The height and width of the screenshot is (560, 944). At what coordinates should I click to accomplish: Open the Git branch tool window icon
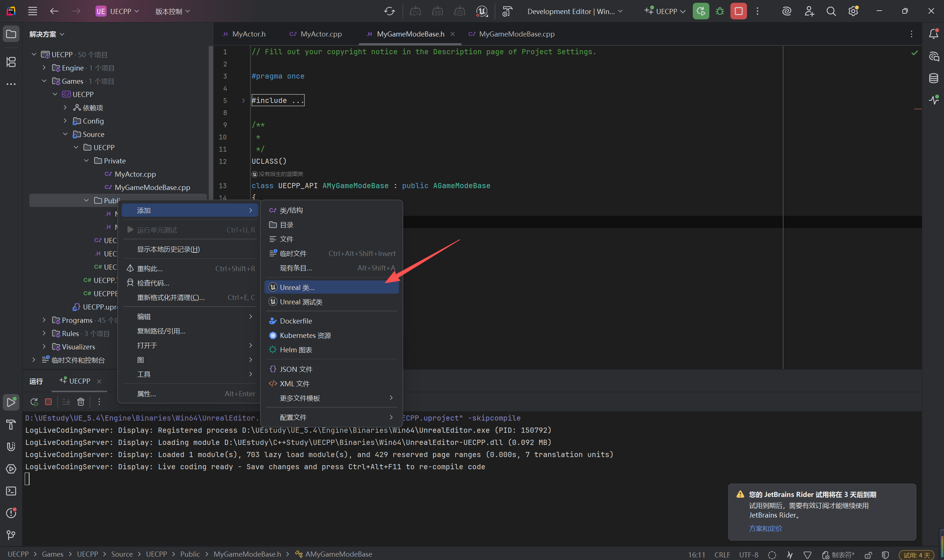pos(11,535)
